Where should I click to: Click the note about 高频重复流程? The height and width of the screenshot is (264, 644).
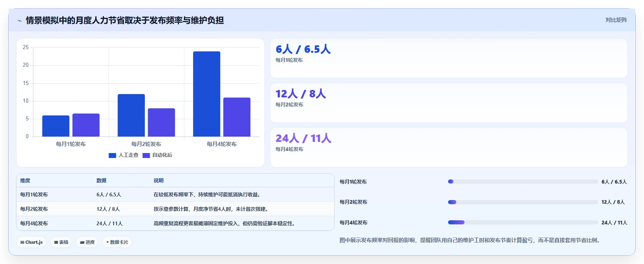[225, 223]
